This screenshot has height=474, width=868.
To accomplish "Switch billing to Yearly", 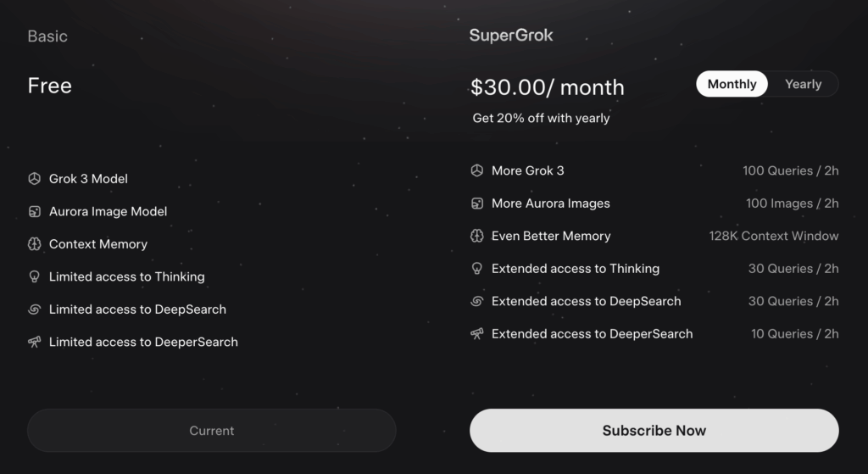I will click(x=804, y=84).
